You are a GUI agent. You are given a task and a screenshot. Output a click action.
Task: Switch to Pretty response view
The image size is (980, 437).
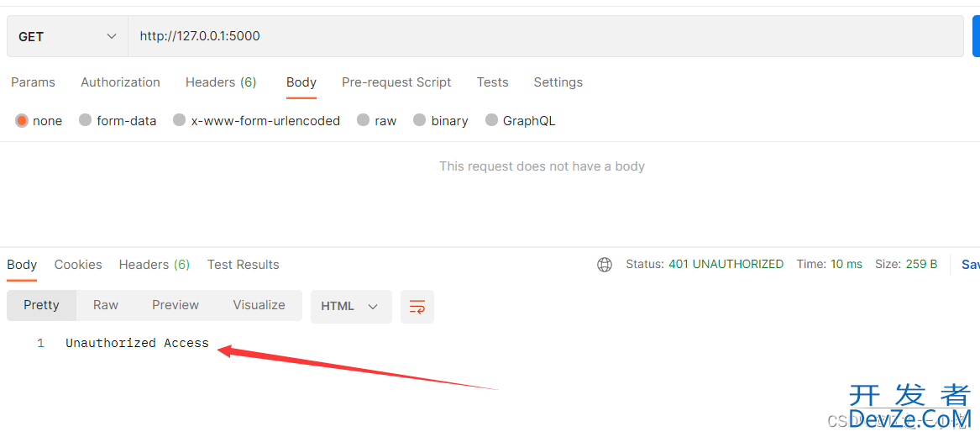coord(41,305)
